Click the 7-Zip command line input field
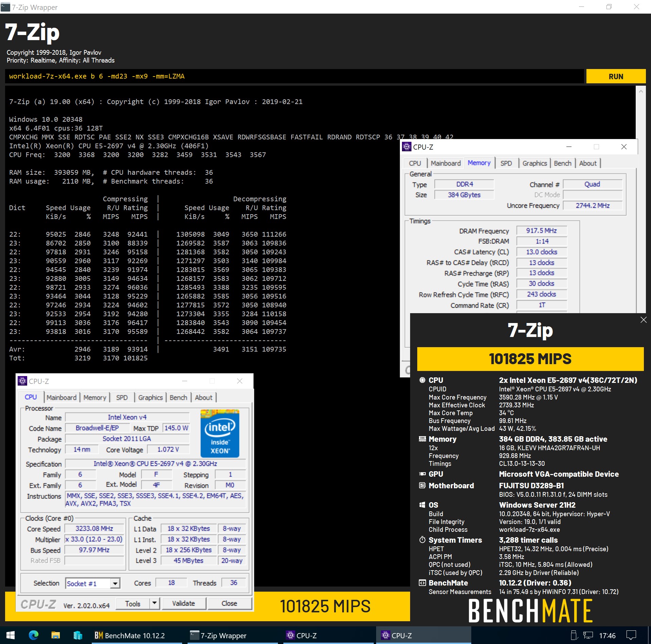 click(294, 77)
